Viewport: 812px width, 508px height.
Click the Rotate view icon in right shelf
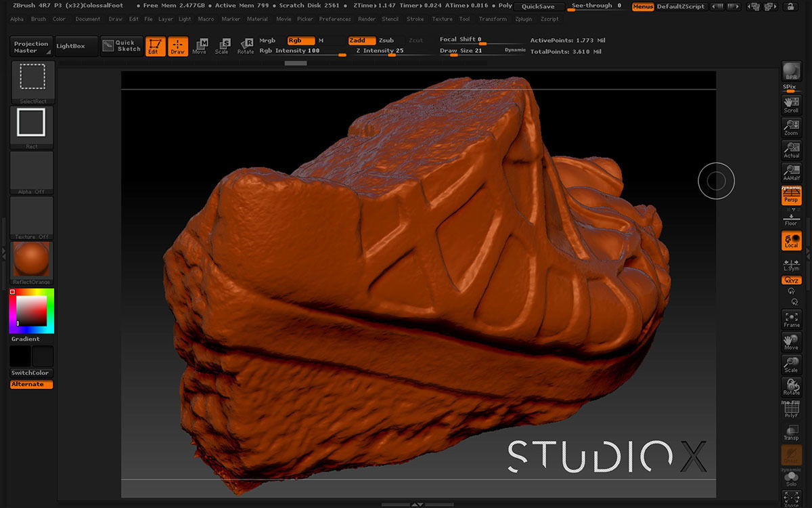click(791, 387)
